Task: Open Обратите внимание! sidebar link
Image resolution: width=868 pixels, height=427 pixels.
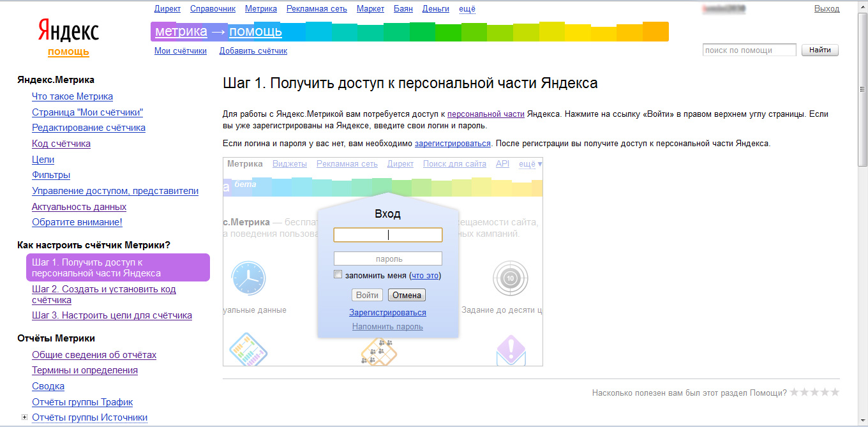Action: [77, 222]
